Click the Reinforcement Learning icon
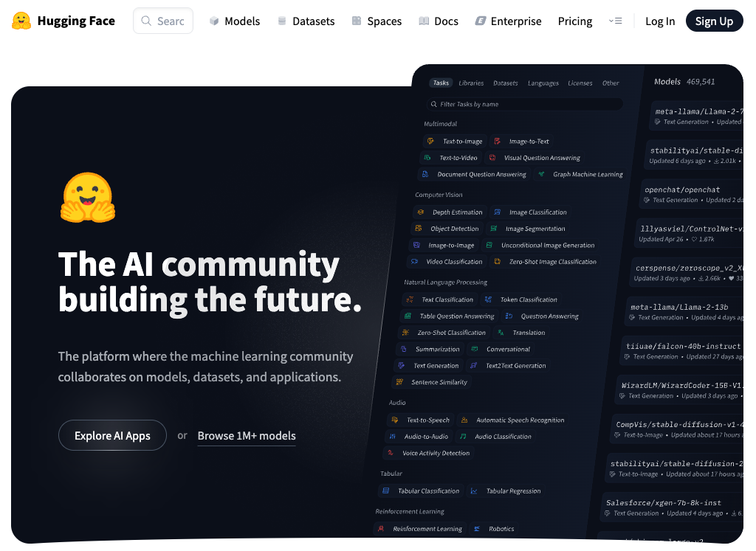This screenshot has width=756, height=551. pos(381,528)
